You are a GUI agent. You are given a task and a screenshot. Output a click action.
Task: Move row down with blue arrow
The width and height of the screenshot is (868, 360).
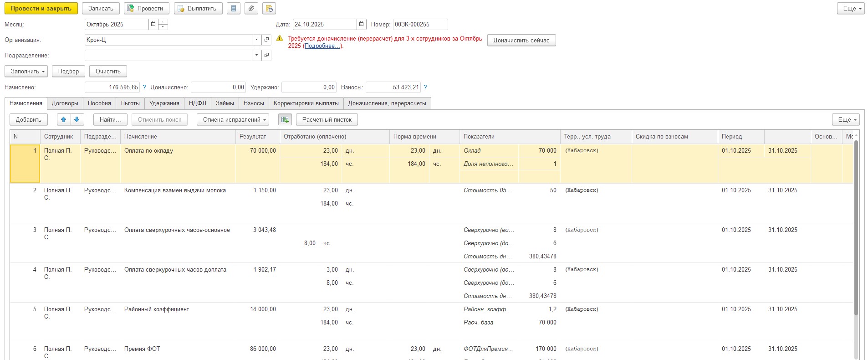point(77,120)
